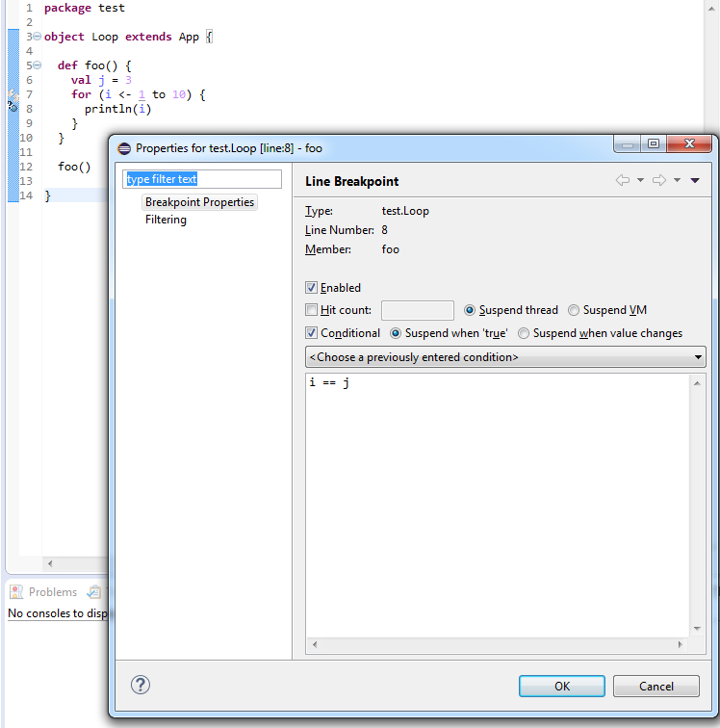Click the Line Breakpoint heading
The width and height of the screenshot is (720, 728).
click(x=352, y=182)
